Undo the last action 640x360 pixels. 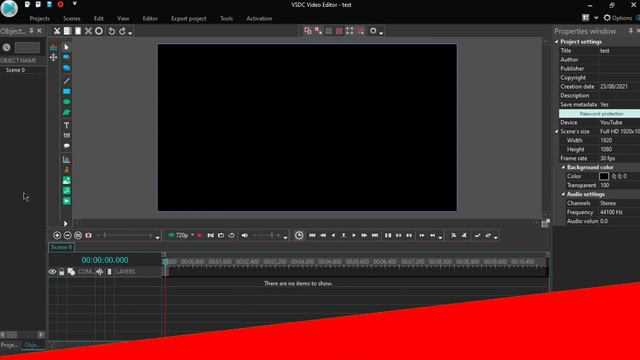[111, 31]
